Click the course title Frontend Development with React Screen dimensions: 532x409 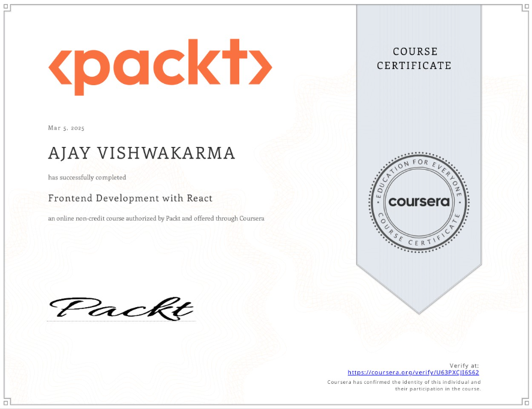(x=130, y=198)
